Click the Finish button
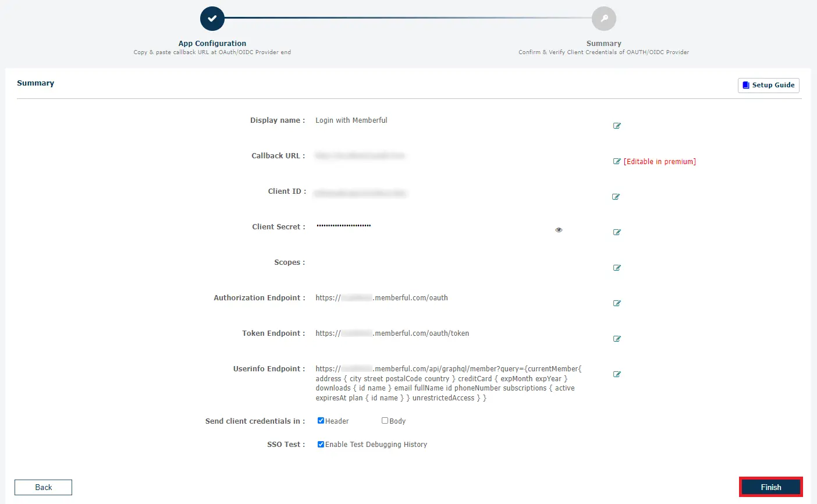 pos(771,487)
